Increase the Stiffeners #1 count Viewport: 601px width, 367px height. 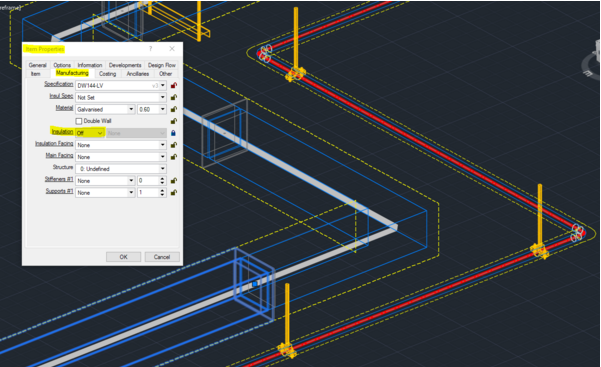(x=162, y=179)
